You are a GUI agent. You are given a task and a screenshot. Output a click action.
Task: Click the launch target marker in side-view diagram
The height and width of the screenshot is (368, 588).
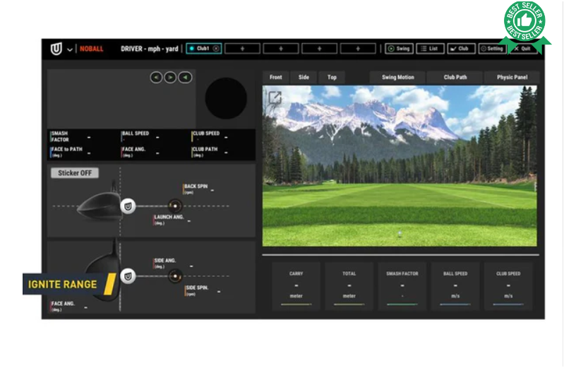click(175, 206)
